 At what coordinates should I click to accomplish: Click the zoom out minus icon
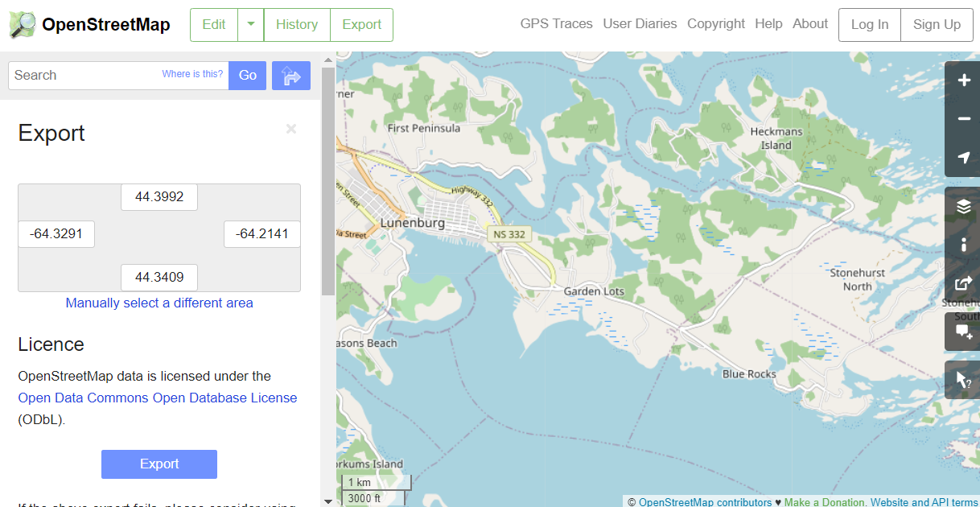(963, 119)
